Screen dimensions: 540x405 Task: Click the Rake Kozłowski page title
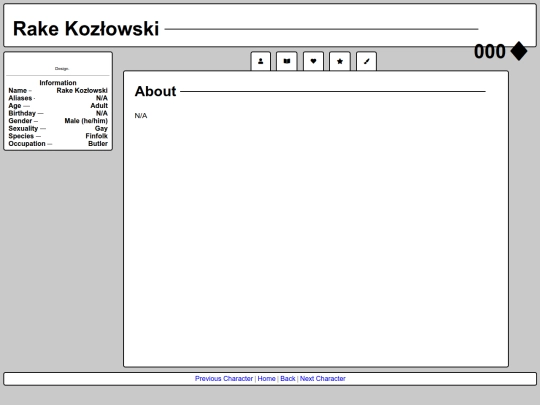click(86, 29)
